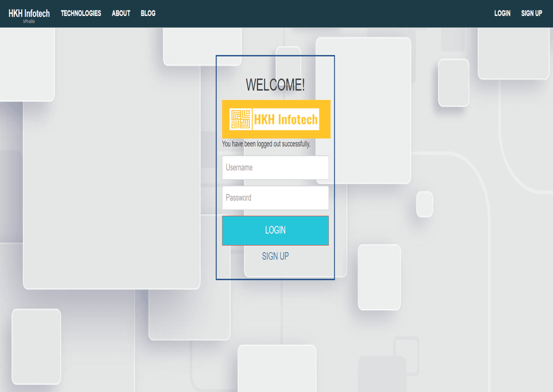The image size is (553, 392).
Task: Open SIGN UP in the top navigation bar
Action: point(531,13)
